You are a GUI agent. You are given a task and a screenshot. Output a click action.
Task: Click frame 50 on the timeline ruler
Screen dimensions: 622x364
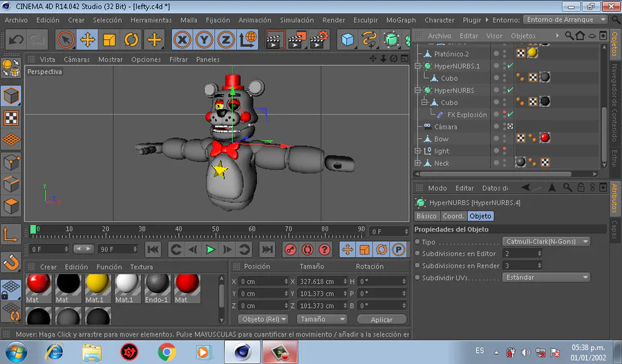pos(216,230)
